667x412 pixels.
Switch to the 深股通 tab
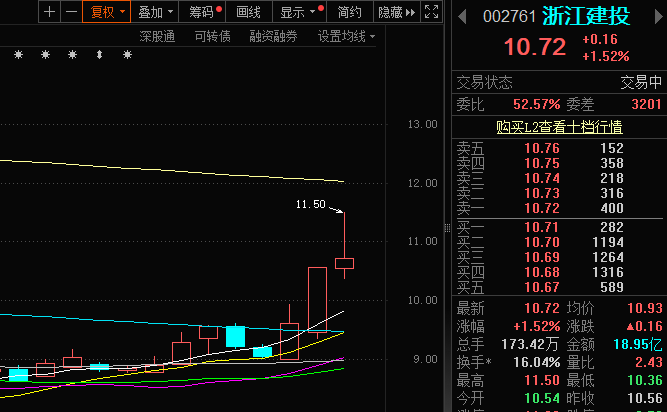tap(157, 36)
